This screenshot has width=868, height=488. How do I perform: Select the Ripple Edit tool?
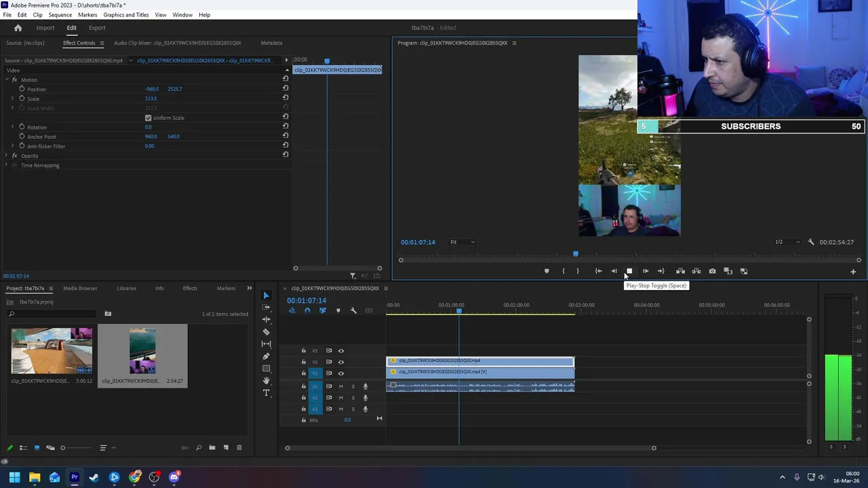click(266, 319)
